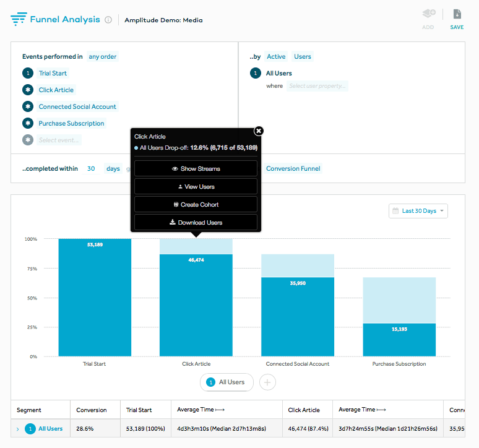Click the step 1 number badge
The image size is (479, 448).
click(x=28, y=73)
